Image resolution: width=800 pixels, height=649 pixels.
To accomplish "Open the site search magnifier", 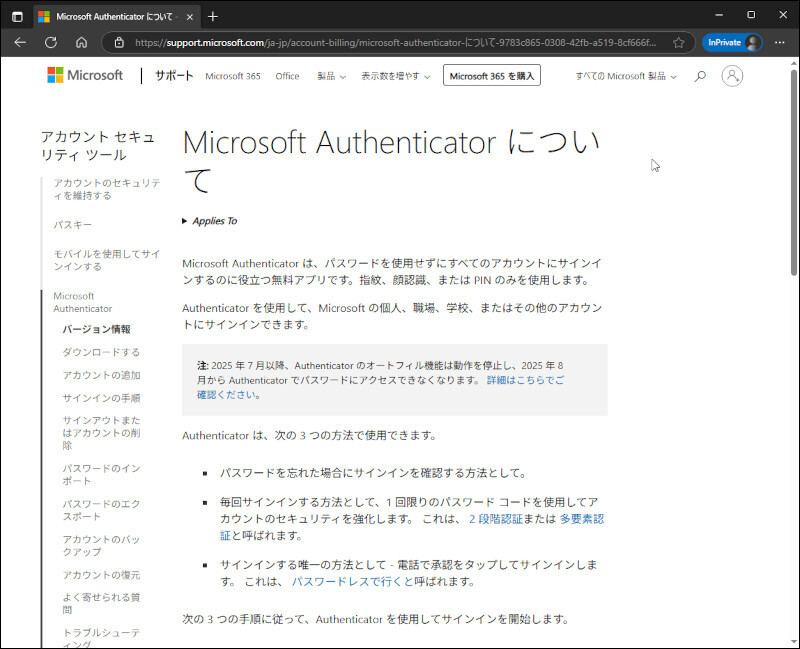I will coord(701,76).
